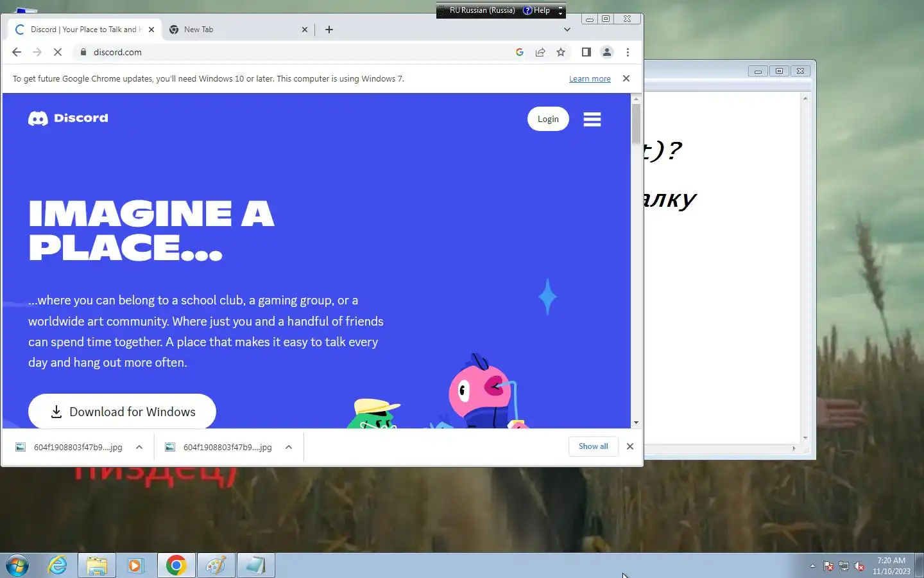Stop loading the Discord page
924x578 pixels.
(x=58, y=52)
